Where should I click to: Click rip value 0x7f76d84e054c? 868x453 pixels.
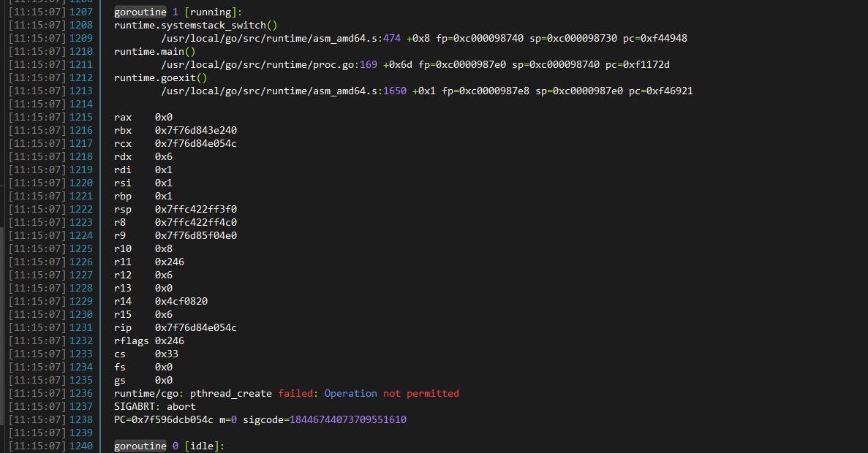[x=196, y=327]
